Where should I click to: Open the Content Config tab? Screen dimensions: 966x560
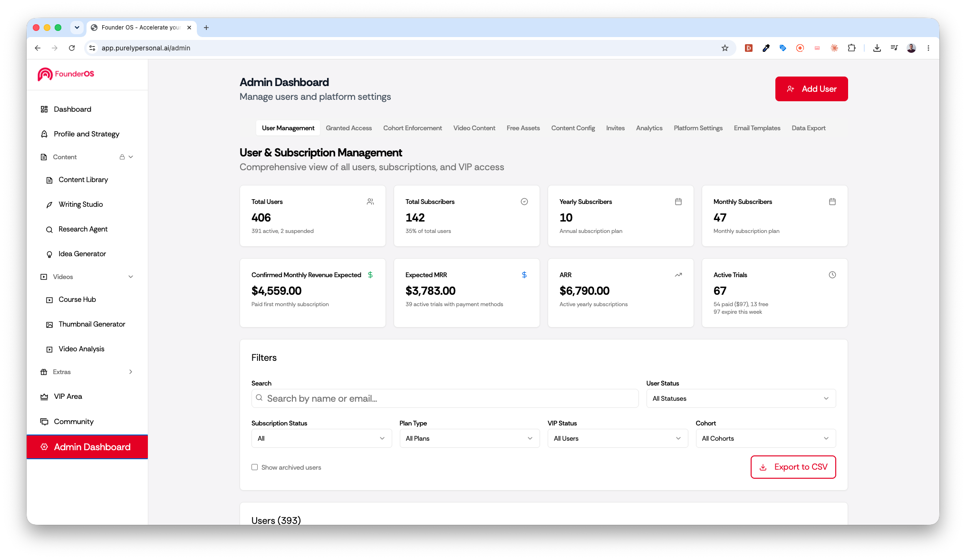[x=573, y=128]
